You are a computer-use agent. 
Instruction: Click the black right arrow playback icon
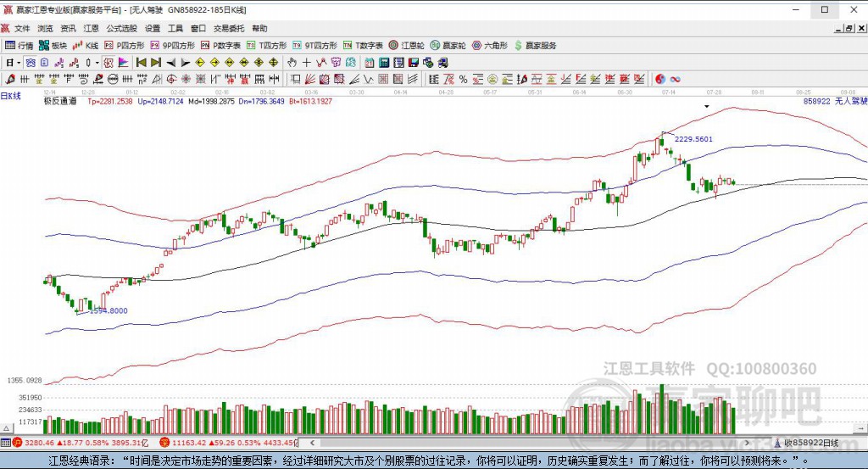(186, 63)
